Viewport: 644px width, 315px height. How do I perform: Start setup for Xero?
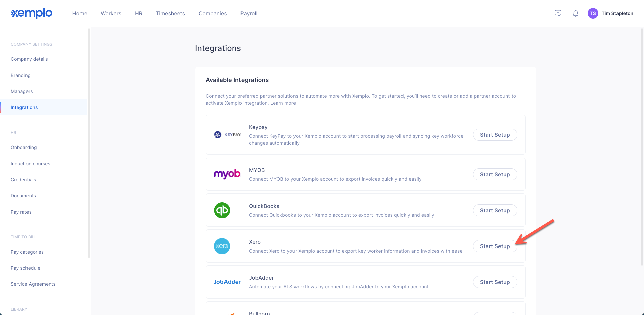click(x=495, y=246)
